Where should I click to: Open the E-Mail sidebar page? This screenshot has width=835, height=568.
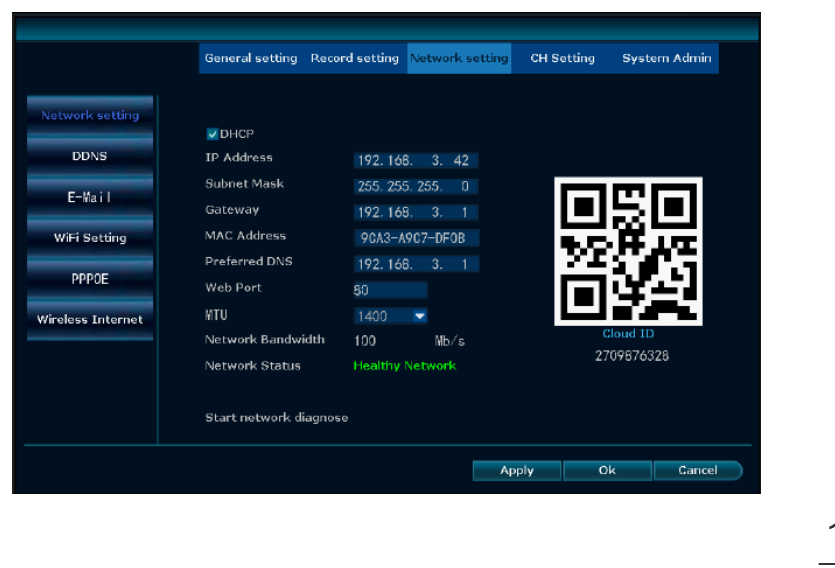90,197
